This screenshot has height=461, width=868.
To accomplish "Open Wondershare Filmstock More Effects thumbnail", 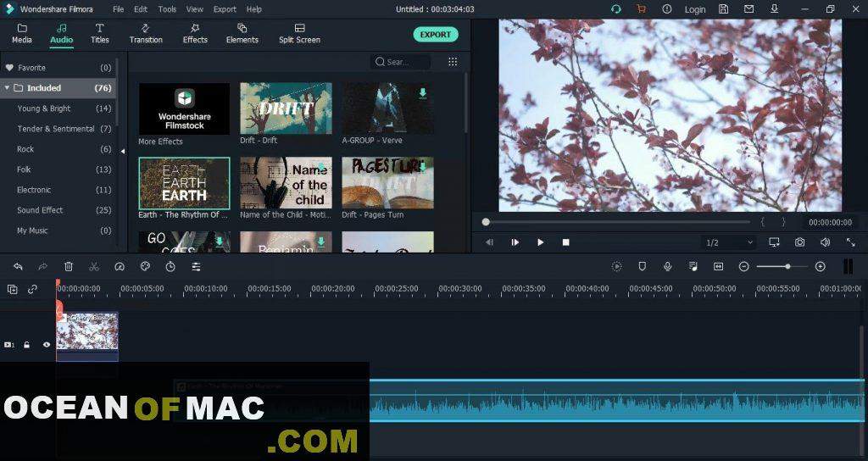I will [184, 108].
